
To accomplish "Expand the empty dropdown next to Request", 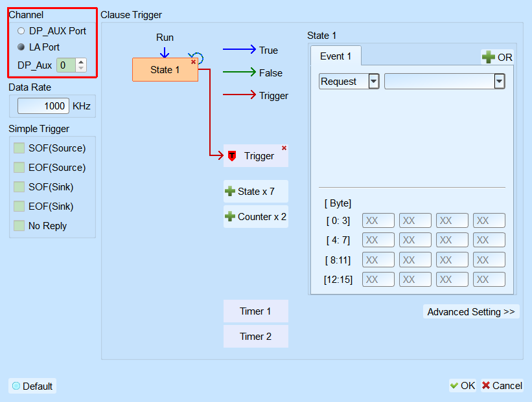I will tap(499, 82).
